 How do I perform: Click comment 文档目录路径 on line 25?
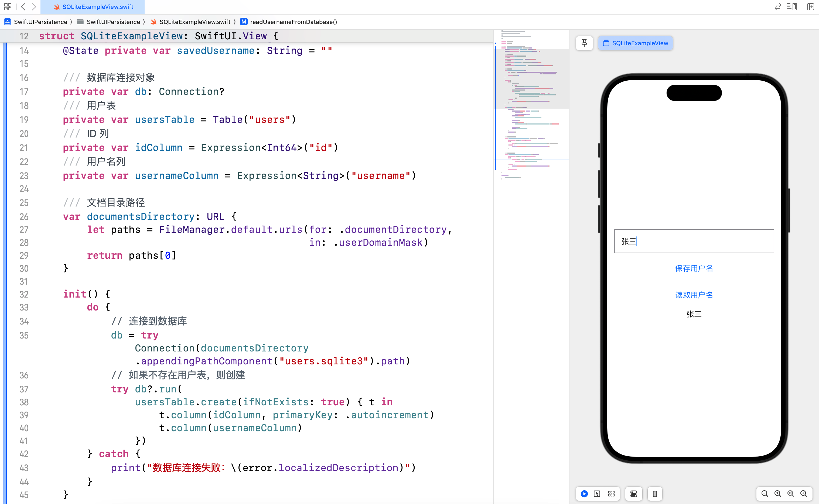point(116,203)
